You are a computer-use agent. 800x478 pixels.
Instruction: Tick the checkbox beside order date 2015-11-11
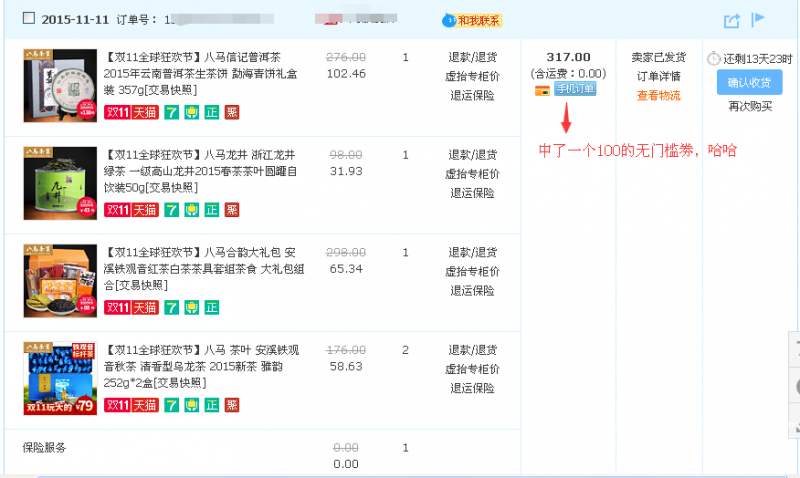(x=28, y=18)
